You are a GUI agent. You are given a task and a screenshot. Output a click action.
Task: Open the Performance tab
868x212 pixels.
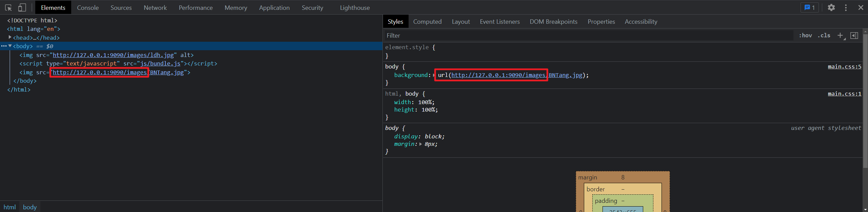tap(196, 7)
